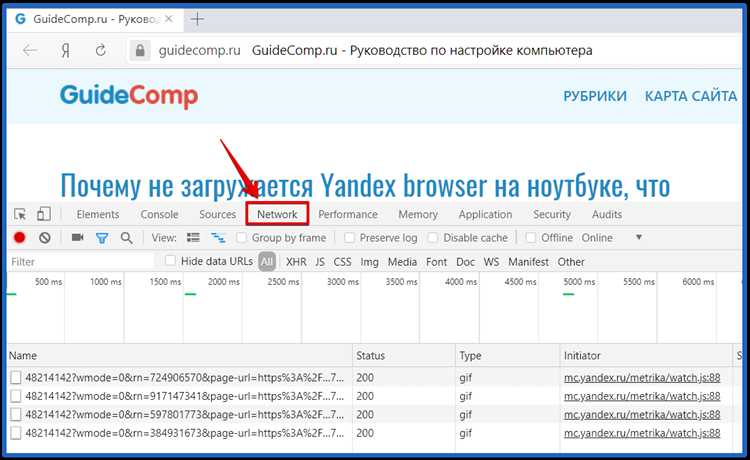Click the timeline request marker near 5000 ms

(x=568, y=294)
